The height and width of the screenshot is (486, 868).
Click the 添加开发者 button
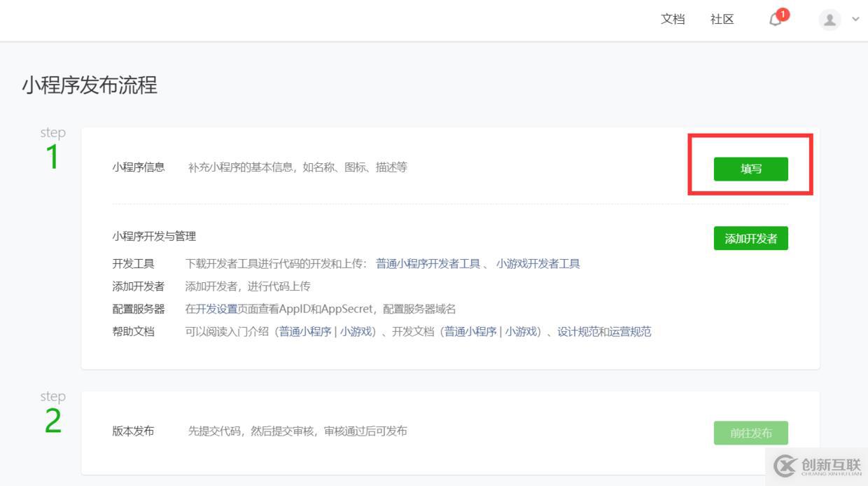[x=750, y=238]
